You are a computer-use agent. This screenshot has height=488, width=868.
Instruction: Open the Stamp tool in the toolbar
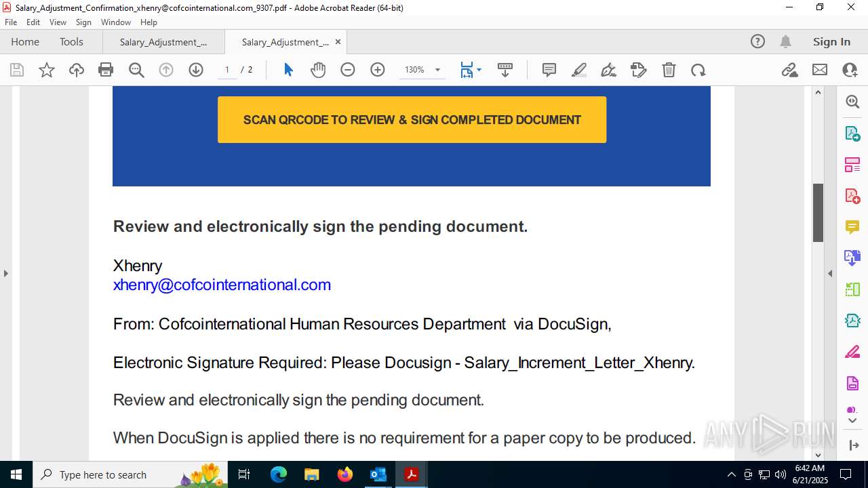pyautogui.click(x=639, y=70)
